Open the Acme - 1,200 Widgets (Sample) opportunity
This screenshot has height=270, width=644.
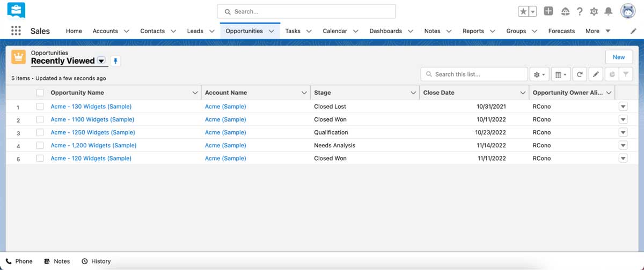pos(93,145)
